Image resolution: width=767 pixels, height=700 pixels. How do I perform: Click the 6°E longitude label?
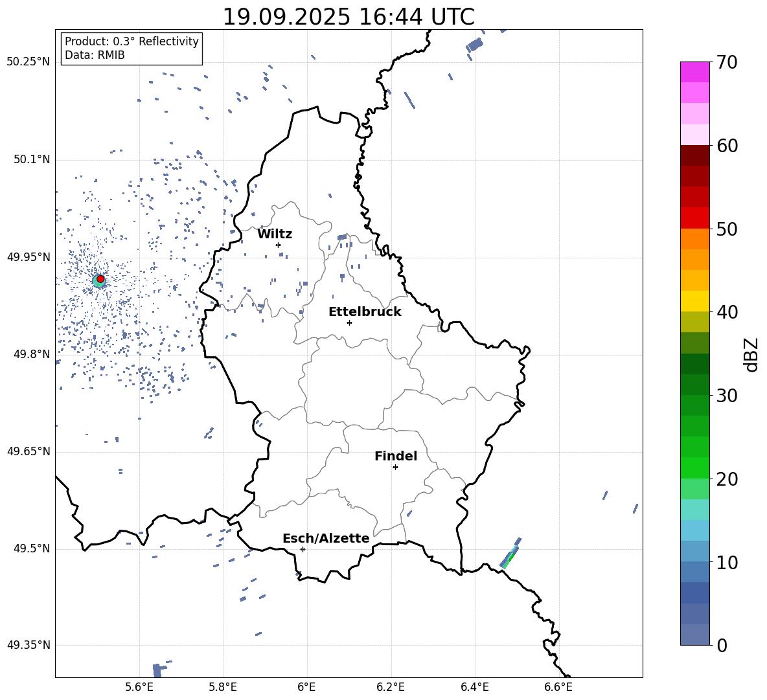(306, 687)
